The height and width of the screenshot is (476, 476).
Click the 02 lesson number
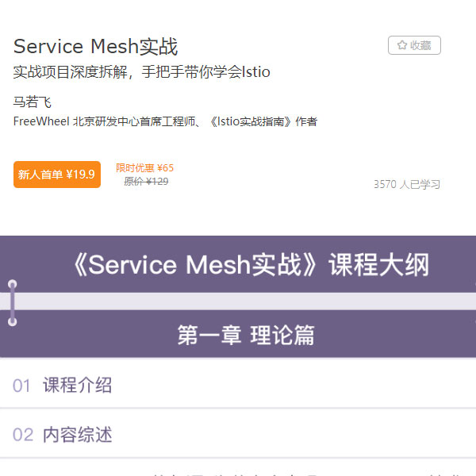click(x=23, y=435)
